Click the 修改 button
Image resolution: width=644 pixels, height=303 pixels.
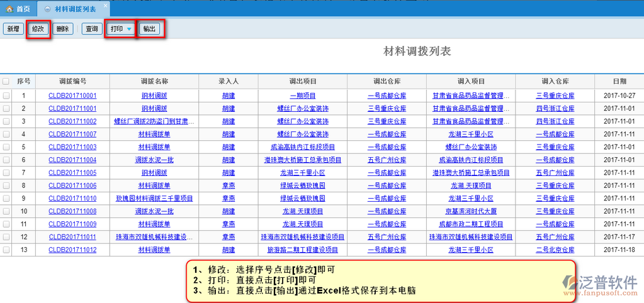pyautogui.click(x=38, y=29)
